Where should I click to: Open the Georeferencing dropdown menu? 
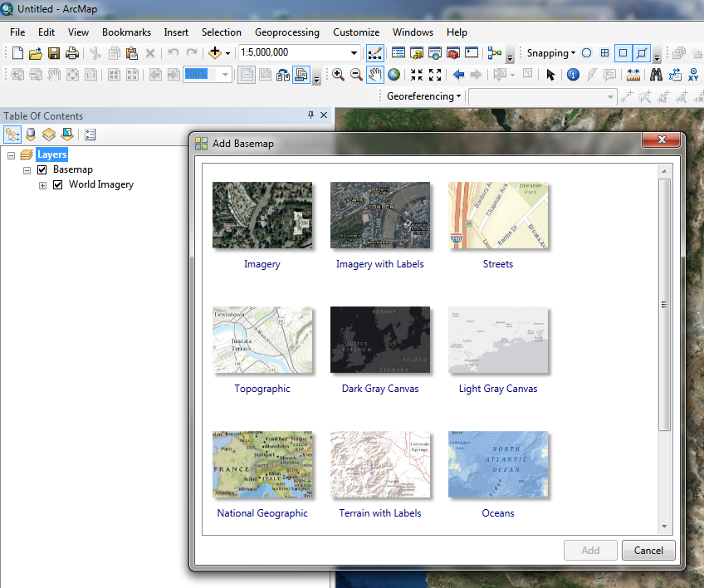pyautogui.click(x=424, y=96)
